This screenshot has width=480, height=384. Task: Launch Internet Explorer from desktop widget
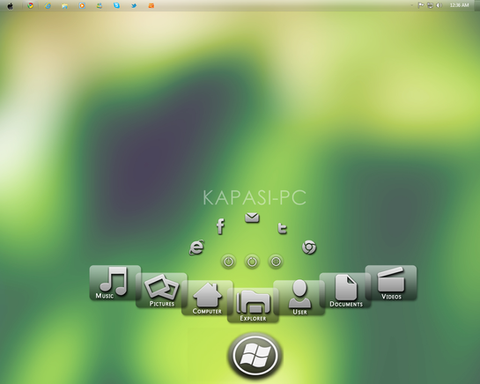click(x=197, y=247)
